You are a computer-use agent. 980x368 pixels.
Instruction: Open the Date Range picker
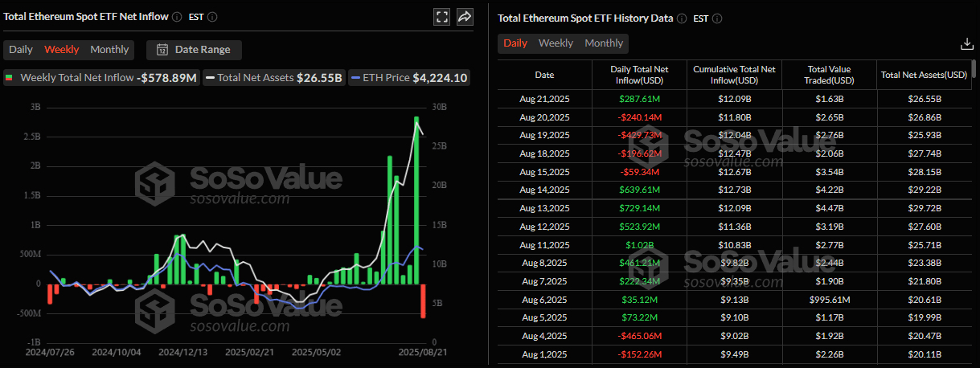coord(194,50)
